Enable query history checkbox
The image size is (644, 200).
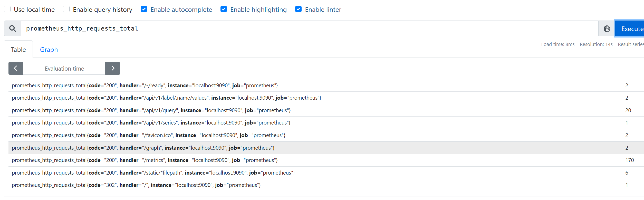[x=66, y=9]
